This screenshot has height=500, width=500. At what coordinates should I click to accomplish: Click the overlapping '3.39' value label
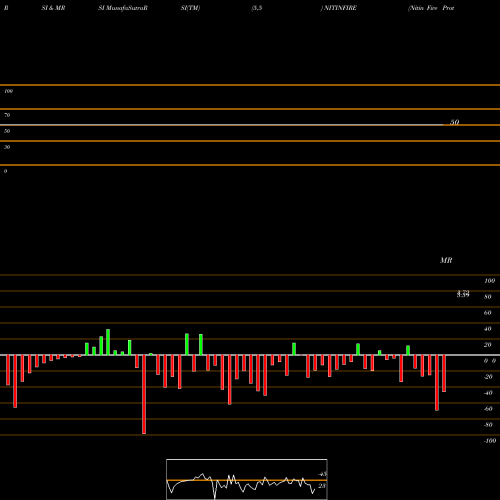pos(463,294)
